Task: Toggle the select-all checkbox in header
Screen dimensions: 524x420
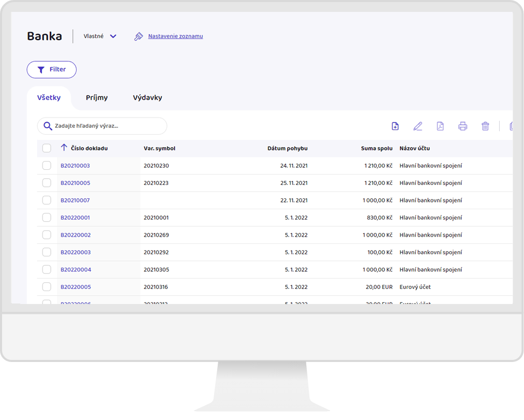Action: click(47, 148)
